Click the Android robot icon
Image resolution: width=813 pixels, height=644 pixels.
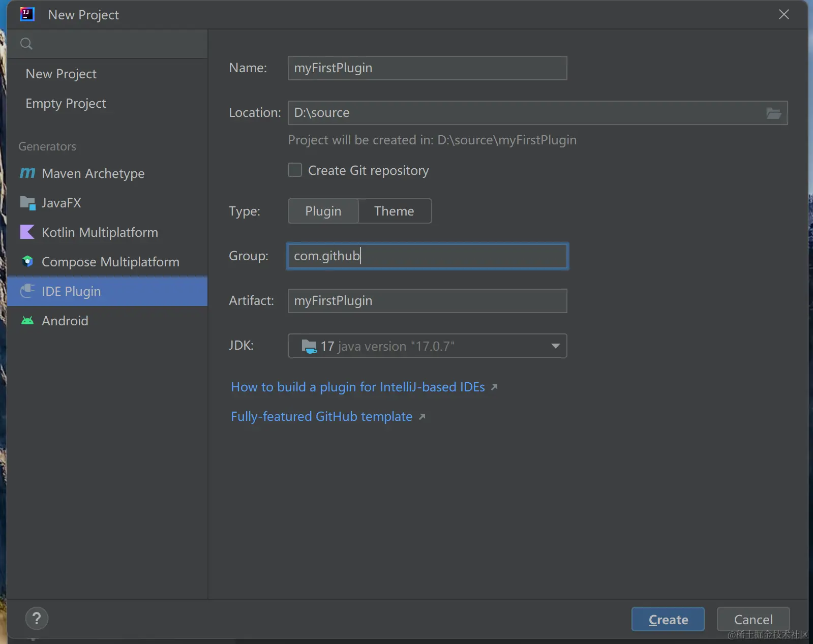[27, 321]
